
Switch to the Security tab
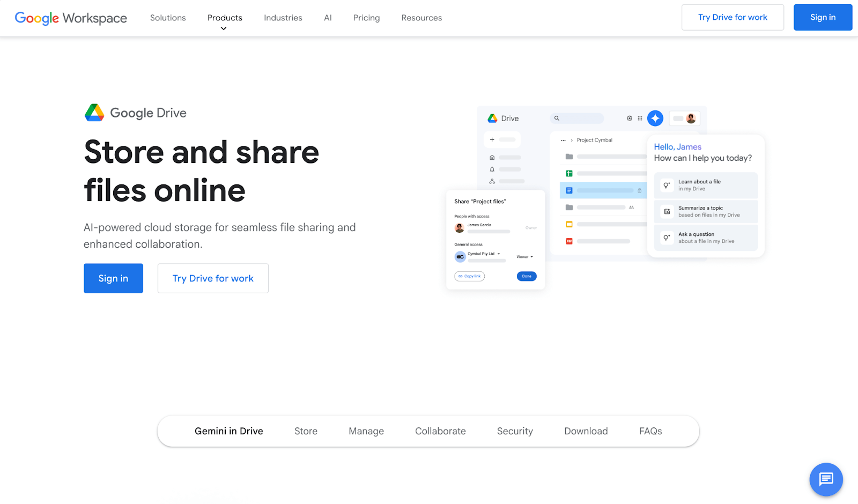click(x=515, y=431)
